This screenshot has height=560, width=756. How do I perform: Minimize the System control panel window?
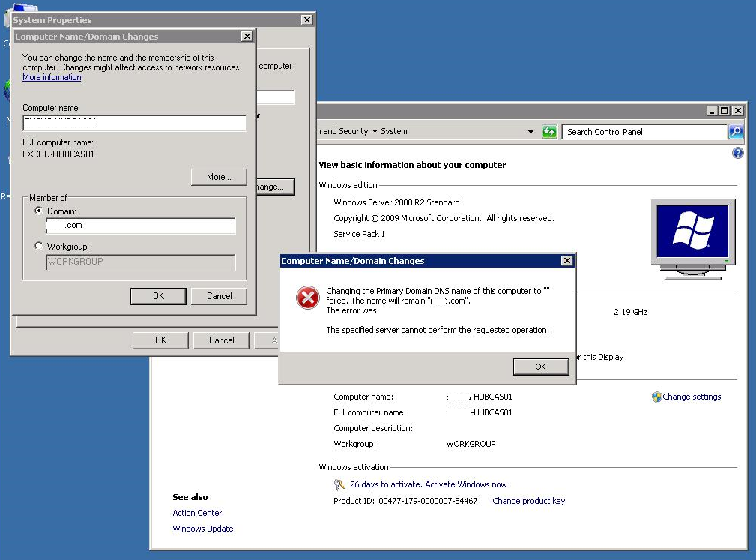tap(712, 110)
